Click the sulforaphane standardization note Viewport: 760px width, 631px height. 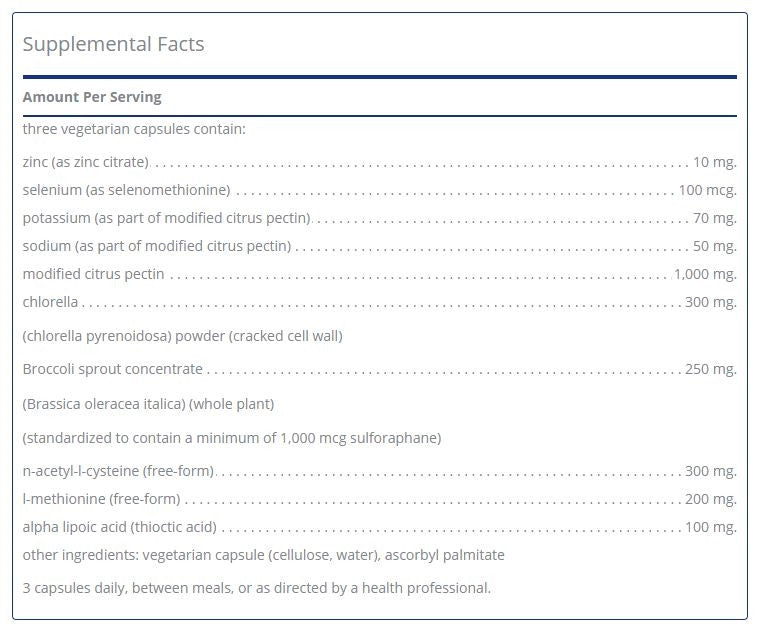[x=231, y=438]
